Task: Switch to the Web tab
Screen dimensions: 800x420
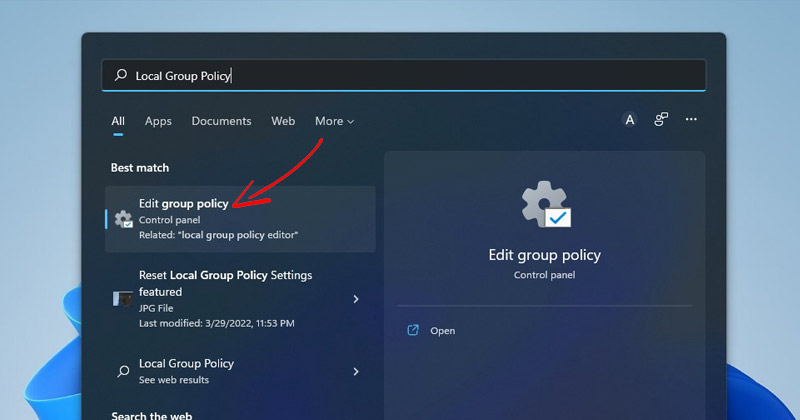Action: [283, 121]
